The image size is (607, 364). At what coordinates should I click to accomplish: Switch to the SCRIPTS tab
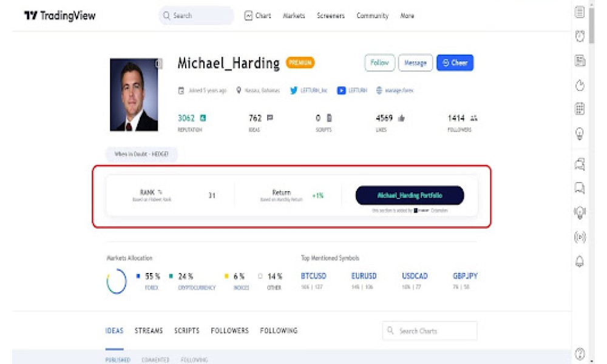[186, 331]
